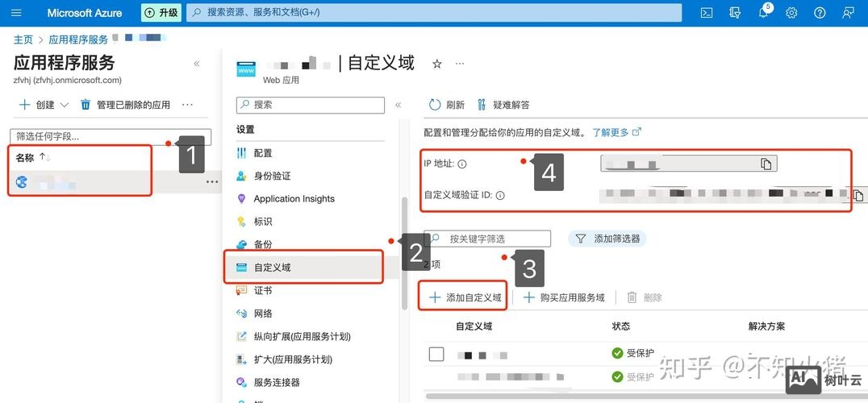Check the first custom domain row checkbox
The width and height of the screenshot is (868, 403).
tap(436, 354)
